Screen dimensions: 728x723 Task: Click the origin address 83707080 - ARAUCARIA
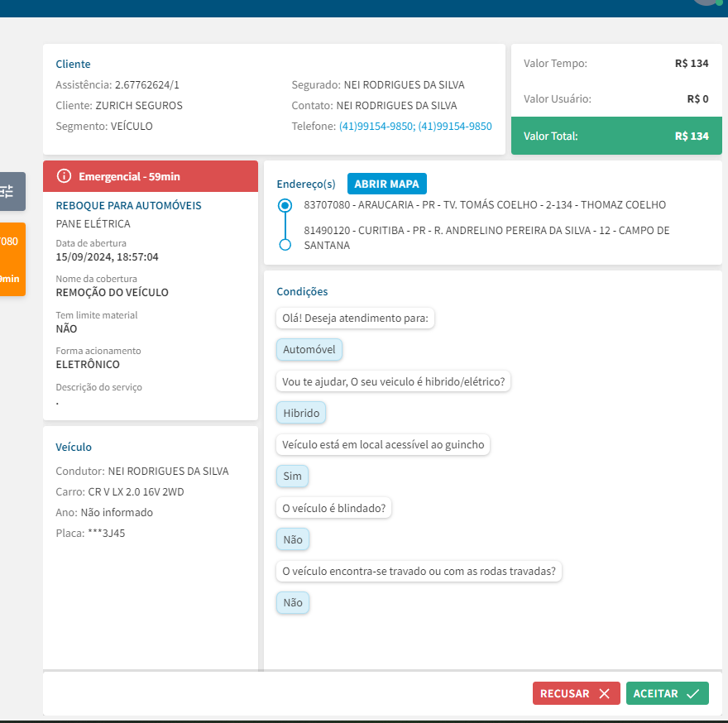point(485,205)
